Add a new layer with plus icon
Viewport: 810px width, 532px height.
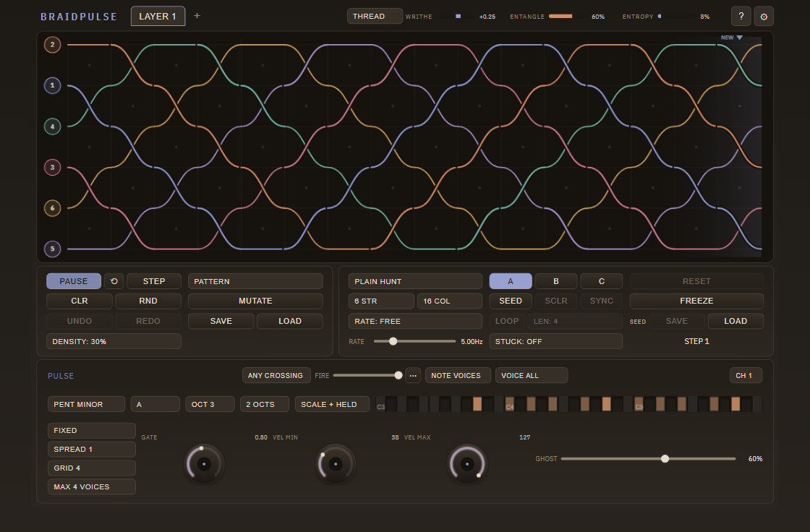pyautogui.click(x=197, y=15)
